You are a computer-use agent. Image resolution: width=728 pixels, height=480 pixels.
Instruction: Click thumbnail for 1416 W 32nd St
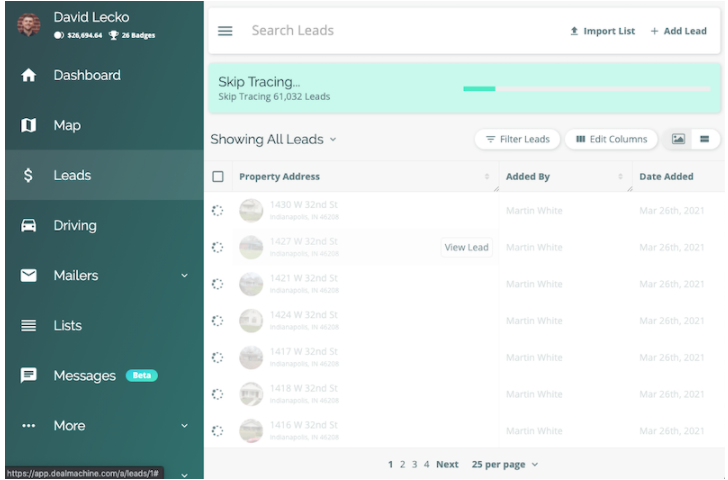pos(251,431)
